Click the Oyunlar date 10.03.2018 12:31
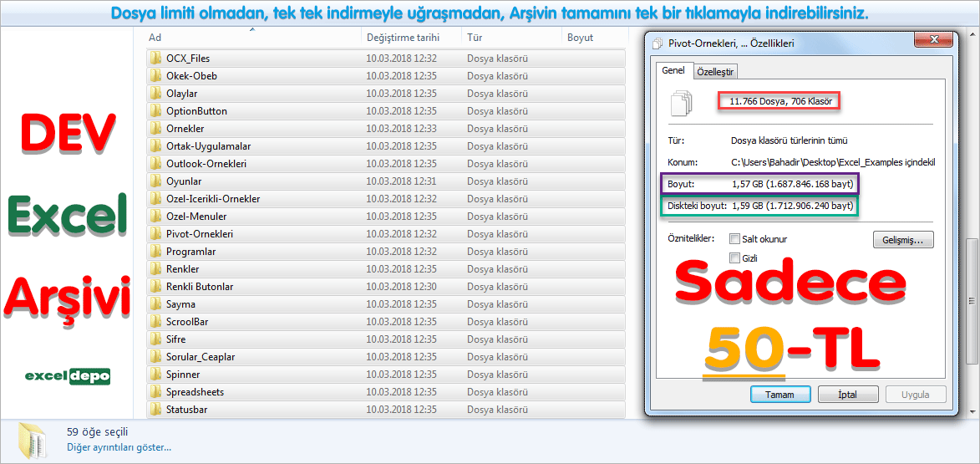980x464 pixels. pos(401,181)
